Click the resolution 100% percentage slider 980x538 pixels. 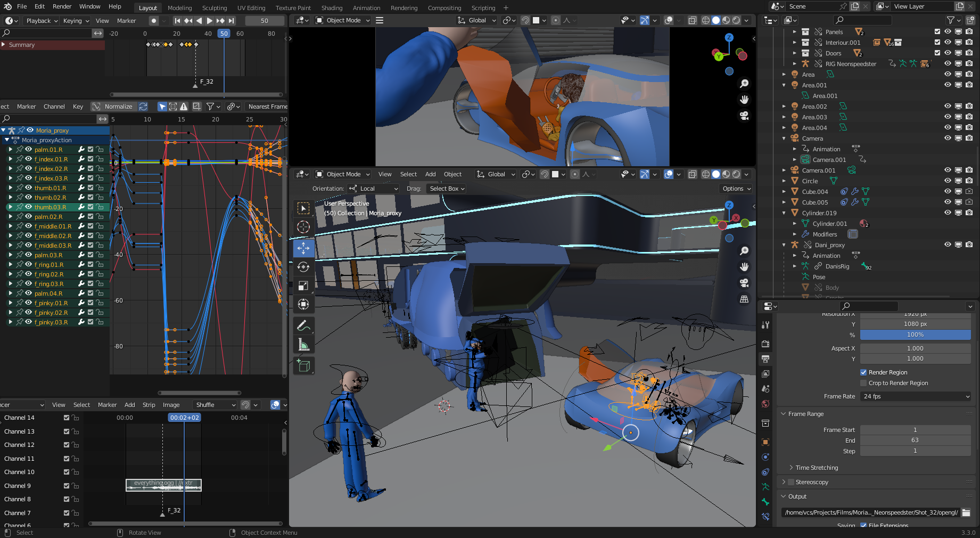(916, 335)
